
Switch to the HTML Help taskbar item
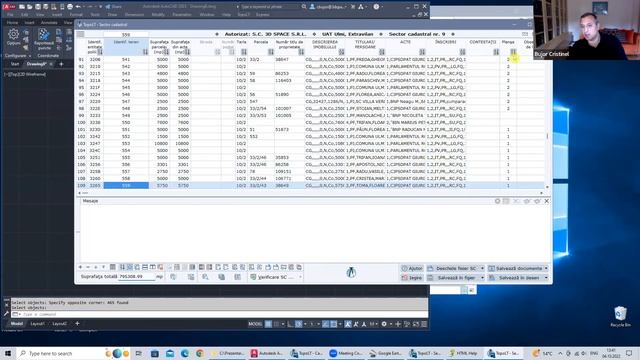tap(464, 353)
